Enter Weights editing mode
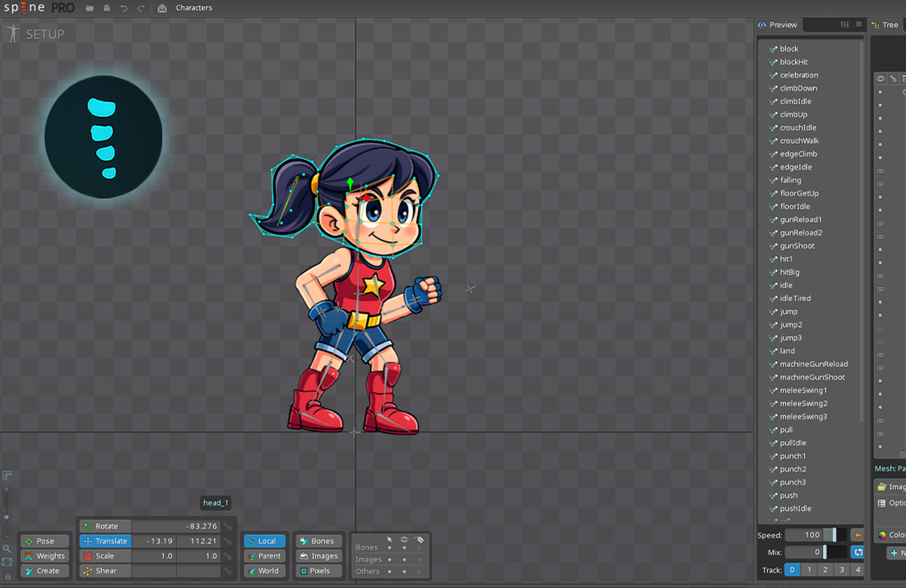This screenshot has width=906, height=588. pyautogui.click(x=44, y=556)
